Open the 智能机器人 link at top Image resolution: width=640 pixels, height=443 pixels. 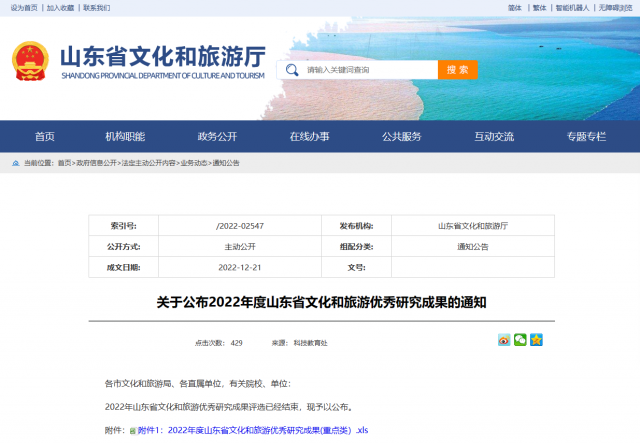tap(572, 7)
